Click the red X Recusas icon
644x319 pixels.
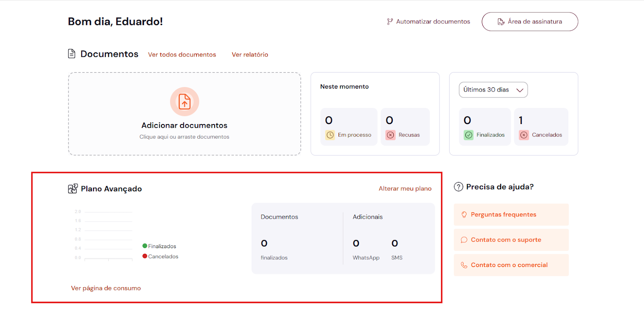pyautogui.click(x=390, y=135)
